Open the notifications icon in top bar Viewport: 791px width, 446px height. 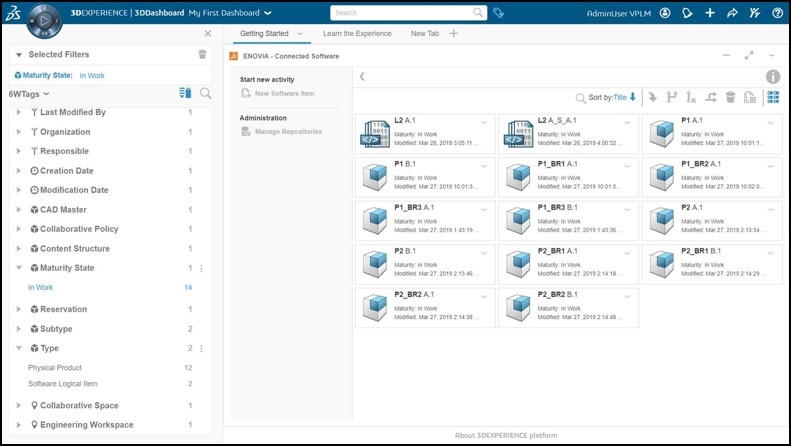point(687,13)
